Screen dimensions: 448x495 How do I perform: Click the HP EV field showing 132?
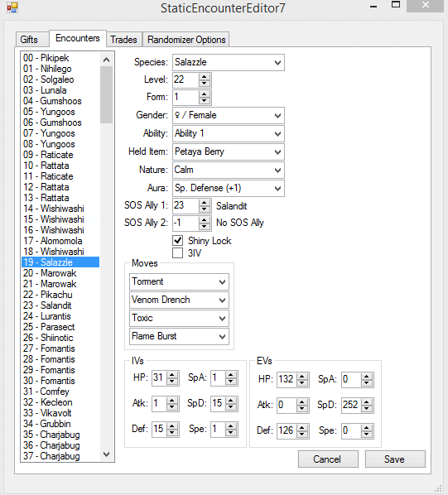click(x=287, y=379)
